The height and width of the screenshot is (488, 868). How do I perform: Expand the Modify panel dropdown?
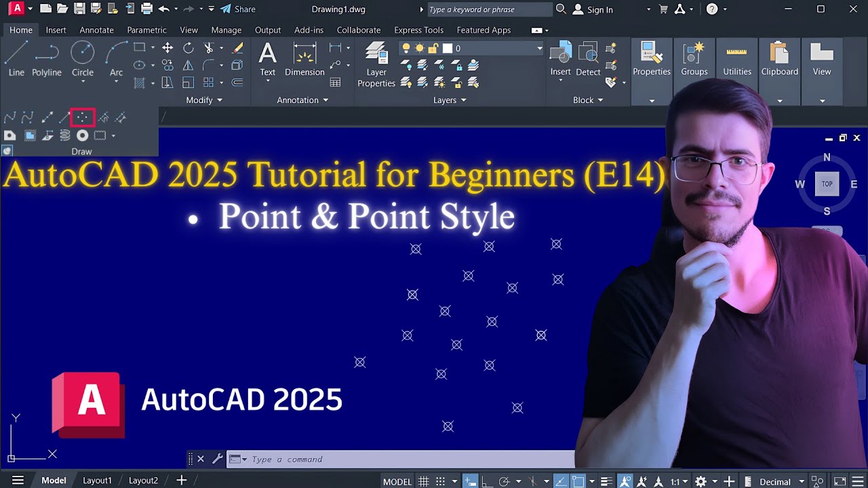point(204,100)
